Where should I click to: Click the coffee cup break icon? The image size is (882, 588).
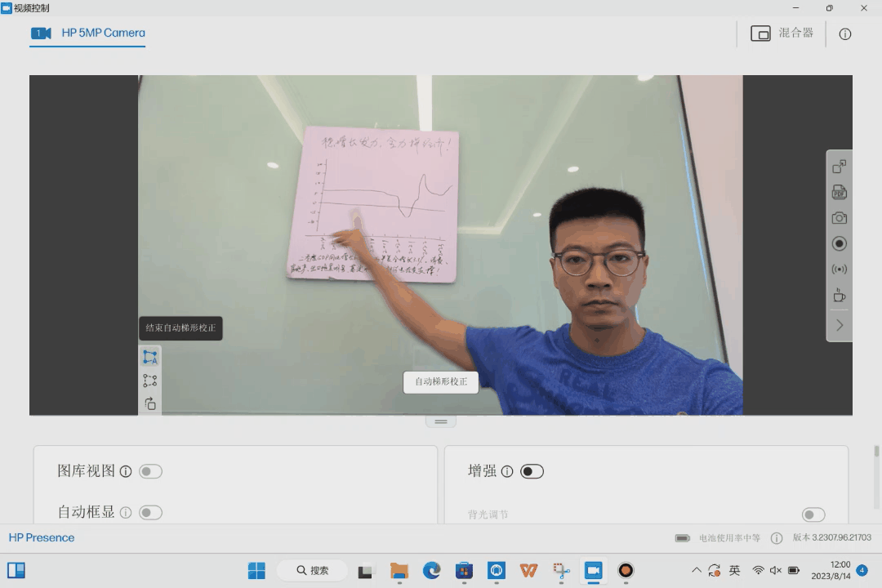pos(839,295)
